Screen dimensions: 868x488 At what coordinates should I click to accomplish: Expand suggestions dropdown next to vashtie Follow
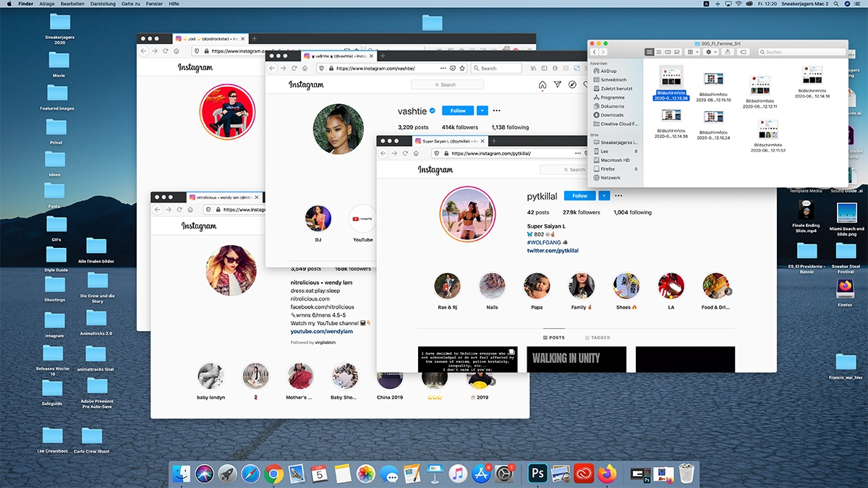(x=482, y=111)
